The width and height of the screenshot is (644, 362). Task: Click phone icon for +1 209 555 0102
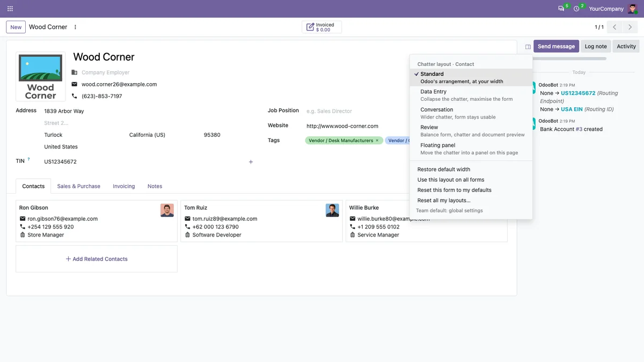[353, 227]
